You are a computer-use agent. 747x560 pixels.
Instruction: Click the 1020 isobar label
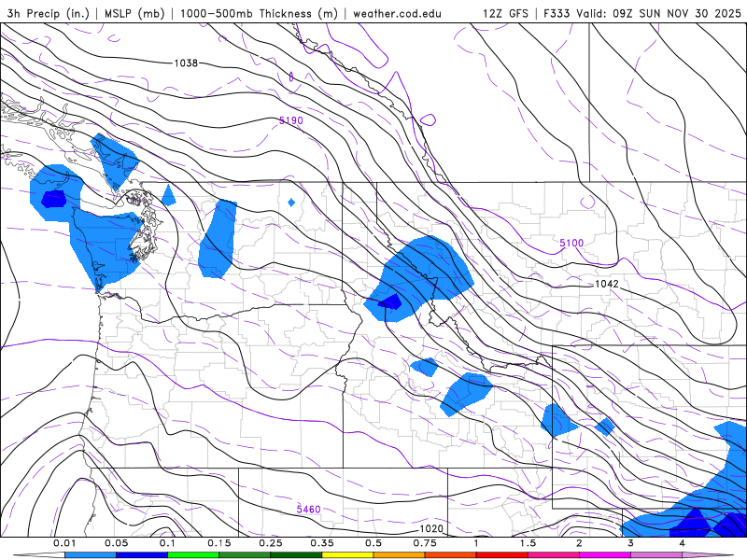(431, 528)
